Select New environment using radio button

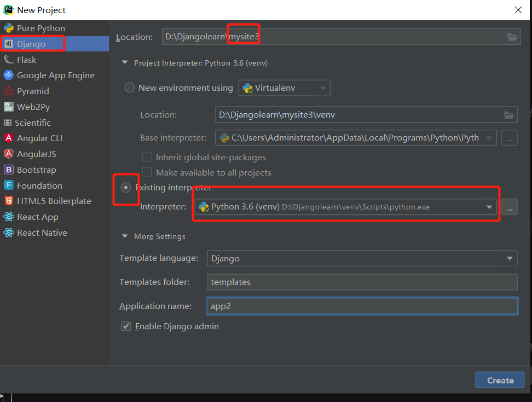(x=129, y=88)
